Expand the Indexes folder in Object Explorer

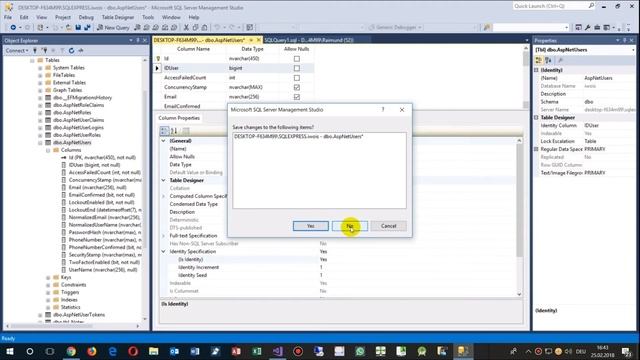point(48,300)
